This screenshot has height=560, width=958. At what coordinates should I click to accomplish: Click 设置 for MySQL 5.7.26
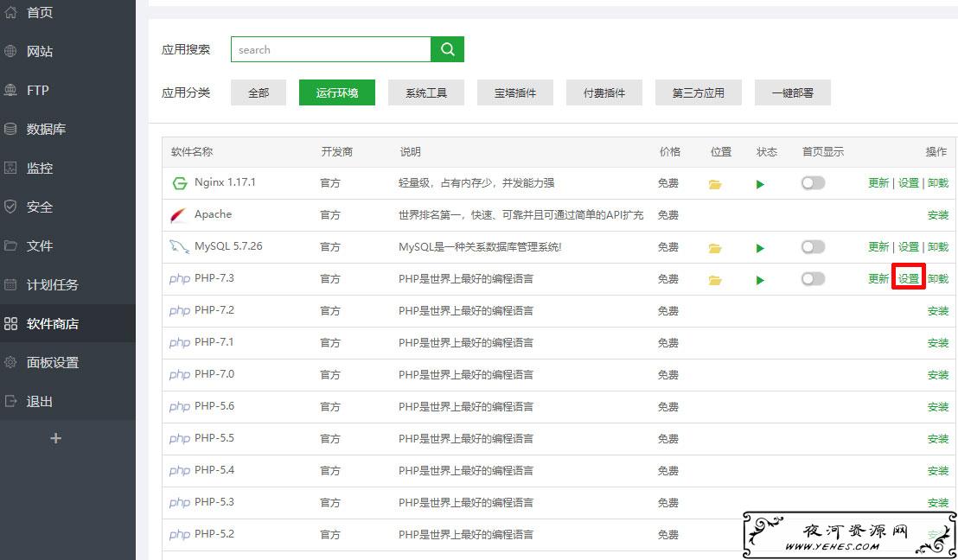[909, 246]
